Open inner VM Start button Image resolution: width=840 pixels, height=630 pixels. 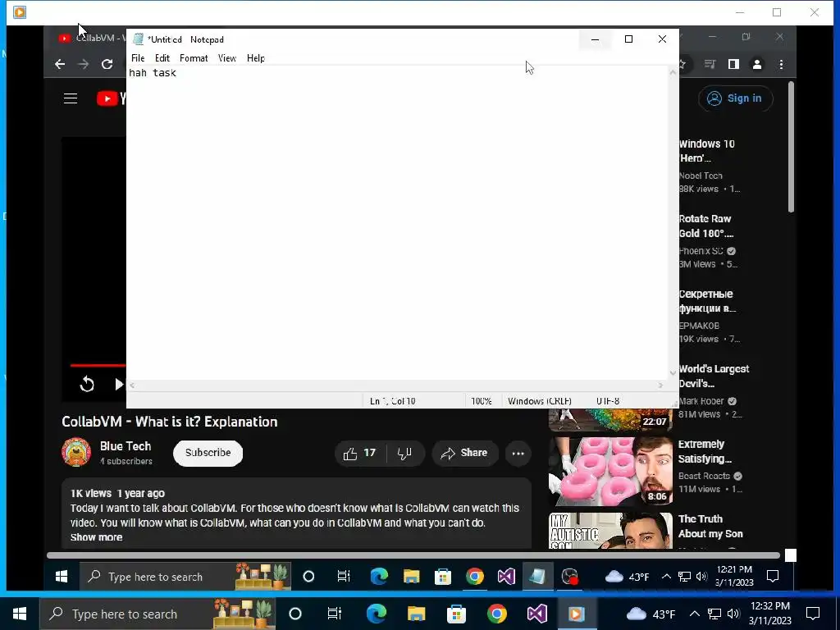[62, 577]
